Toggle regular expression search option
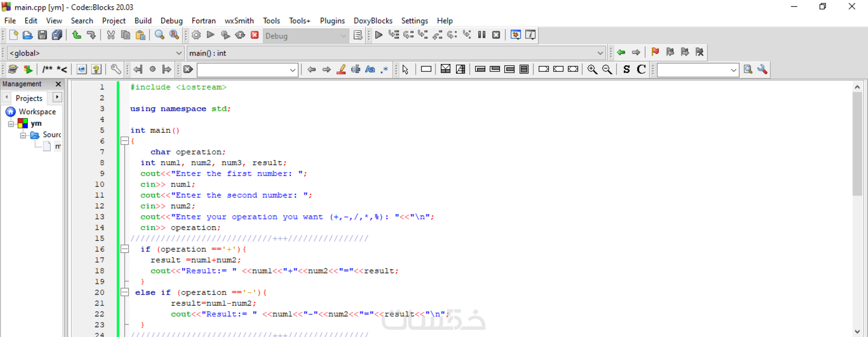Viewport: 868px width, 337px height. click(x=384, y=70)
